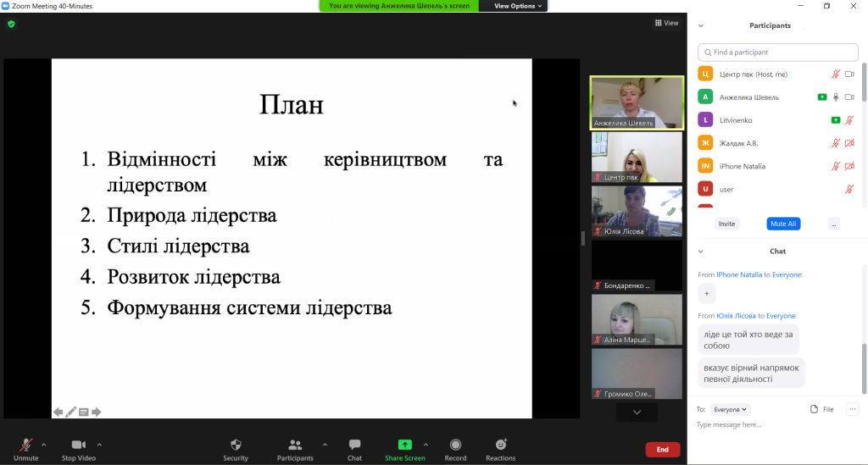The image size is (868, 465).
Task: Click the File attachment icon in chat
Action: click(815, 409)
